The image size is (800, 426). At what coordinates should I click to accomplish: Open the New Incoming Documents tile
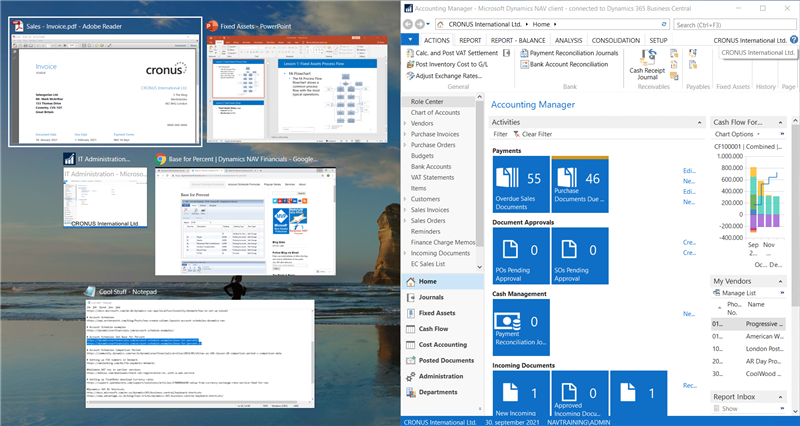pyautogui.click(x=521, y=393)
